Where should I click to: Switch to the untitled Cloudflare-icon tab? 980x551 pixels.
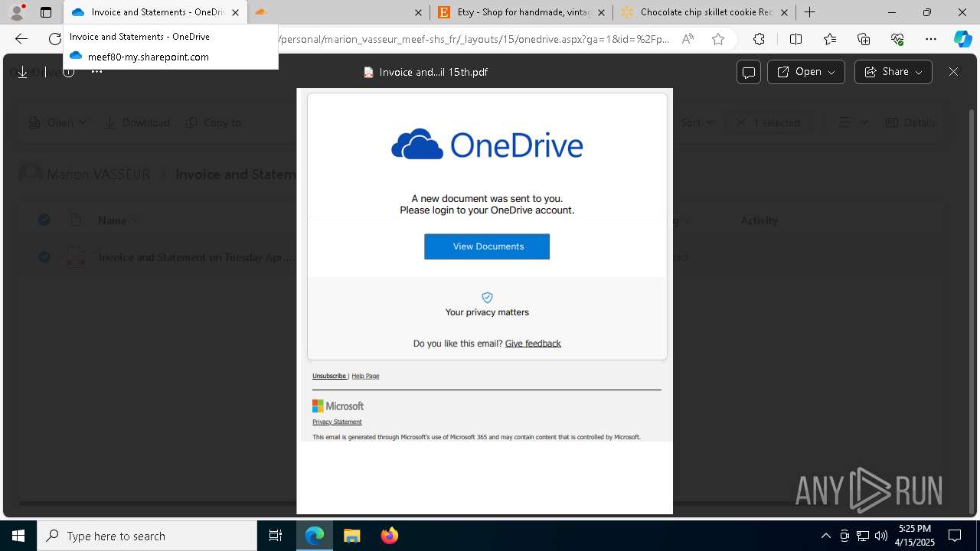339,12
